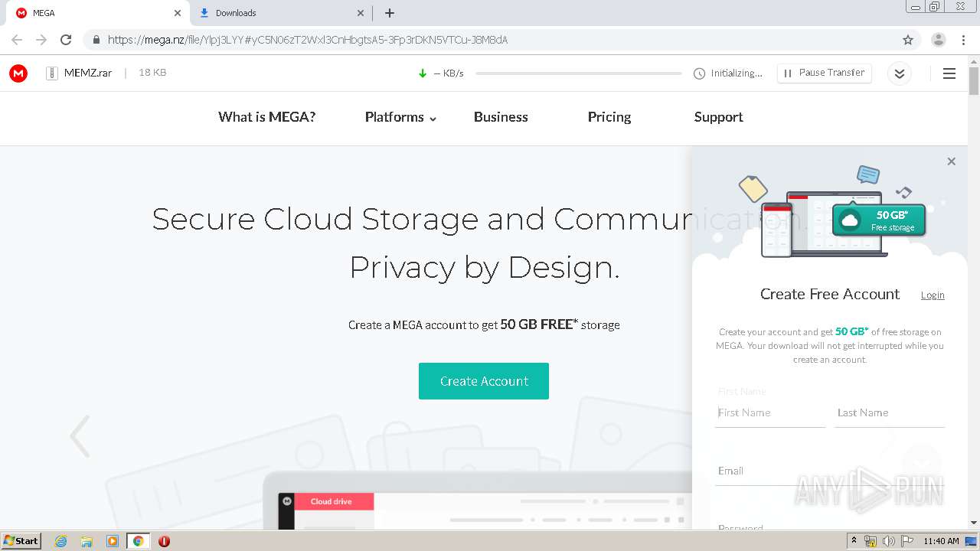
Task: Open the Windows Start menu
Action: [x=21, y=540]
